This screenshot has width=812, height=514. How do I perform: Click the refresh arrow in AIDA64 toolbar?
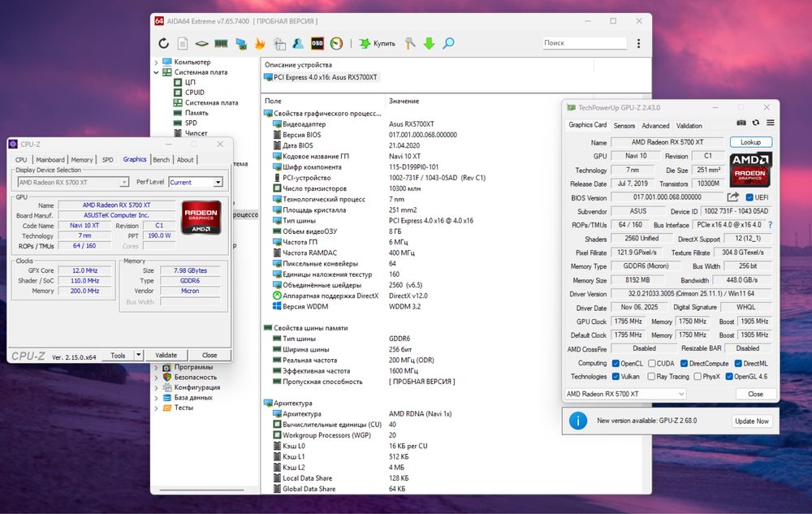tap(164, 44)
